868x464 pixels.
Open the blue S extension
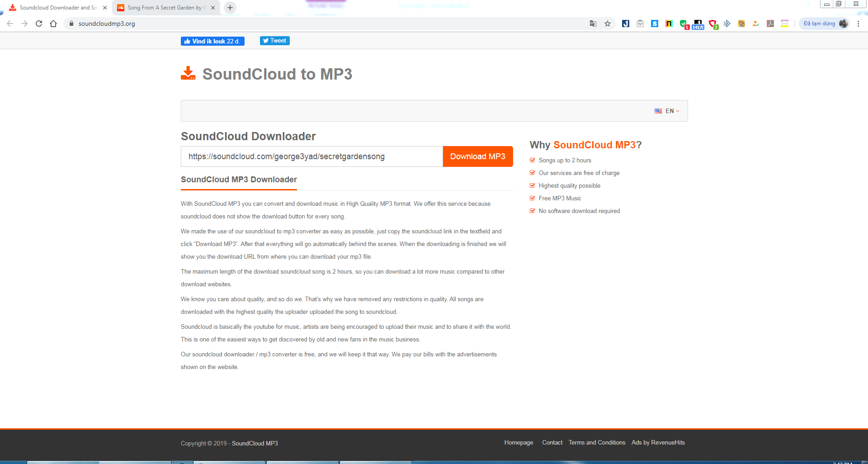pos(655,24)
